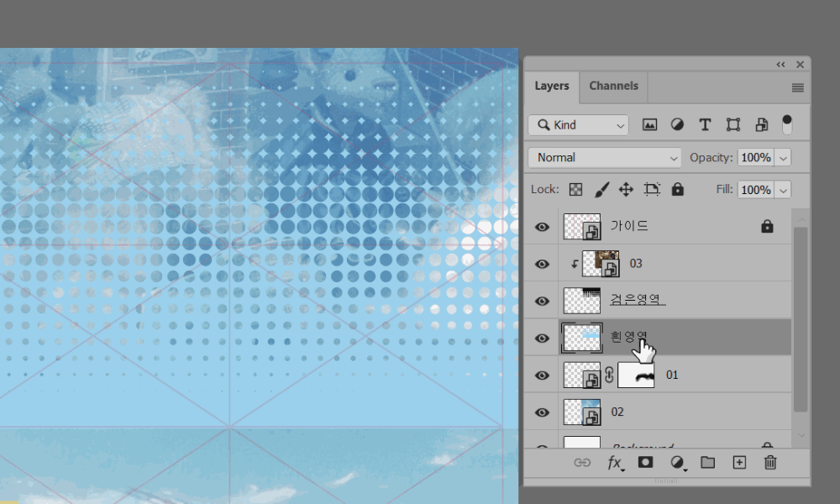Create a new group folder
Viewport: 840px width, 504px height.
pos(707,462)
